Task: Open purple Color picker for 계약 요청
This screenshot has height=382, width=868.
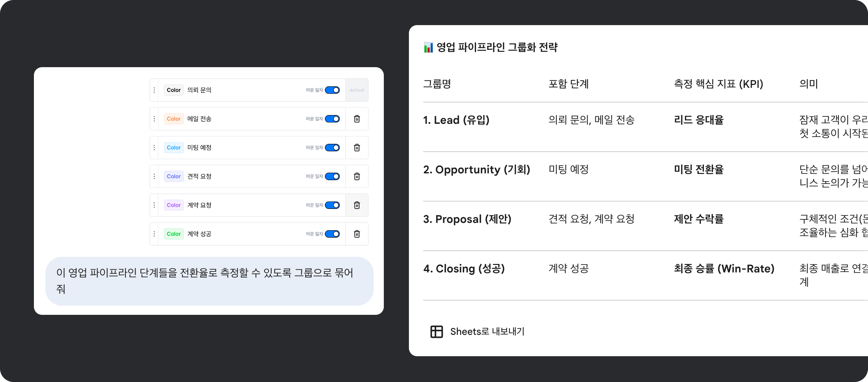Action: coord(174,205)
